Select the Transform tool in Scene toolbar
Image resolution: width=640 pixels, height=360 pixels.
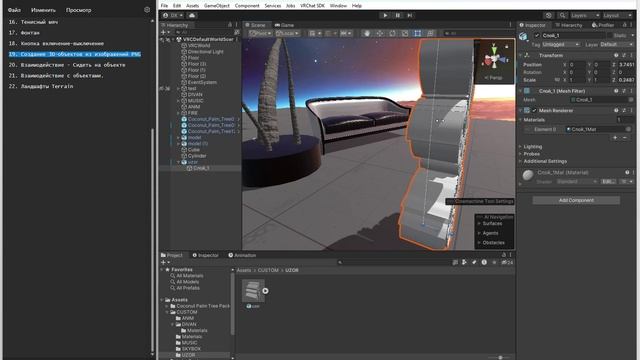click(430, 33)
